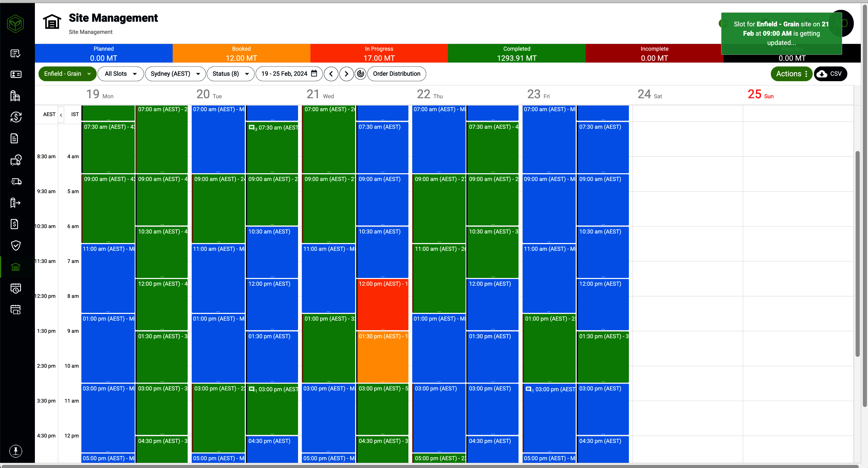Expand the Enfield - Grain site dropdown

coord(67,73)
